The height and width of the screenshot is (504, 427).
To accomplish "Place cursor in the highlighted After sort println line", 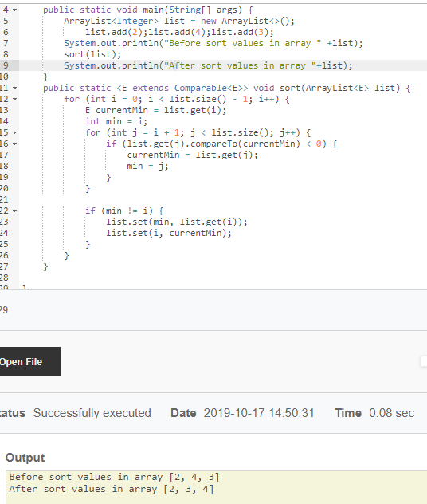I will (208, 65).
